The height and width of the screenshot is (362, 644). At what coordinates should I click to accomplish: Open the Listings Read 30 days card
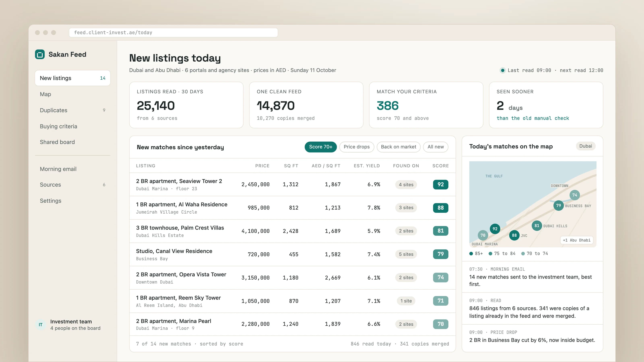(x=186, y=105)
